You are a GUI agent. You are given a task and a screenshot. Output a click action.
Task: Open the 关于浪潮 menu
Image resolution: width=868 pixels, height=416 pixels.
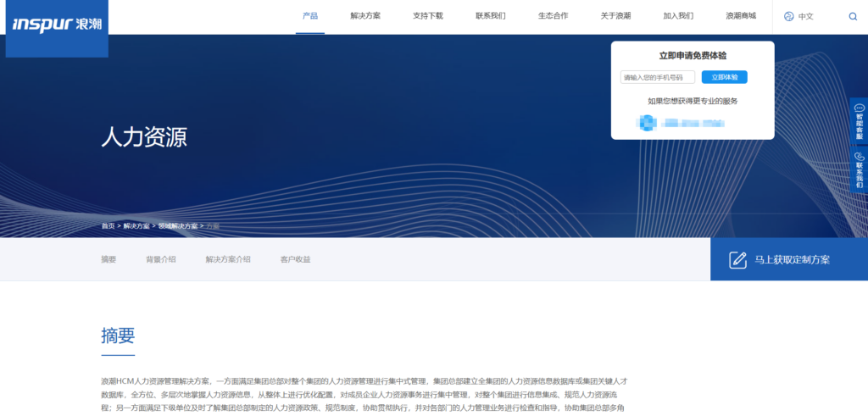point(615,16)
